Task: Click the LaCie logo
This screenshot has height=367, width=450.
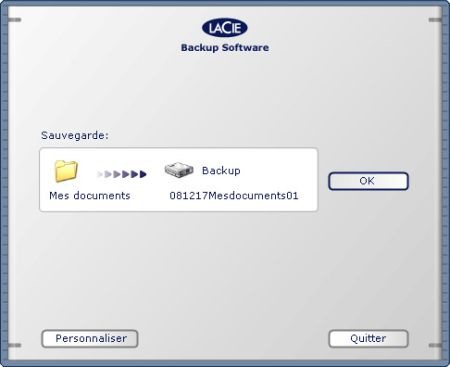Action: 225,28
